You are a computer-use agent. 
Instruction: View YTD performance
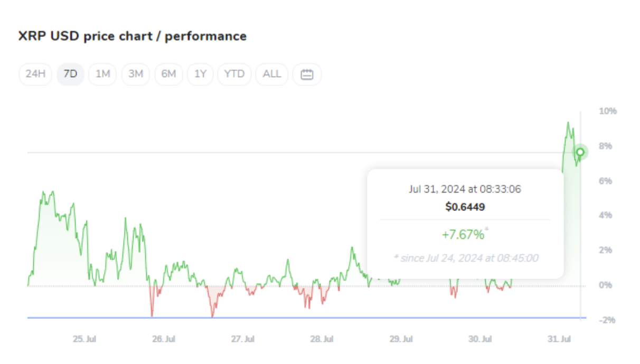234,74
